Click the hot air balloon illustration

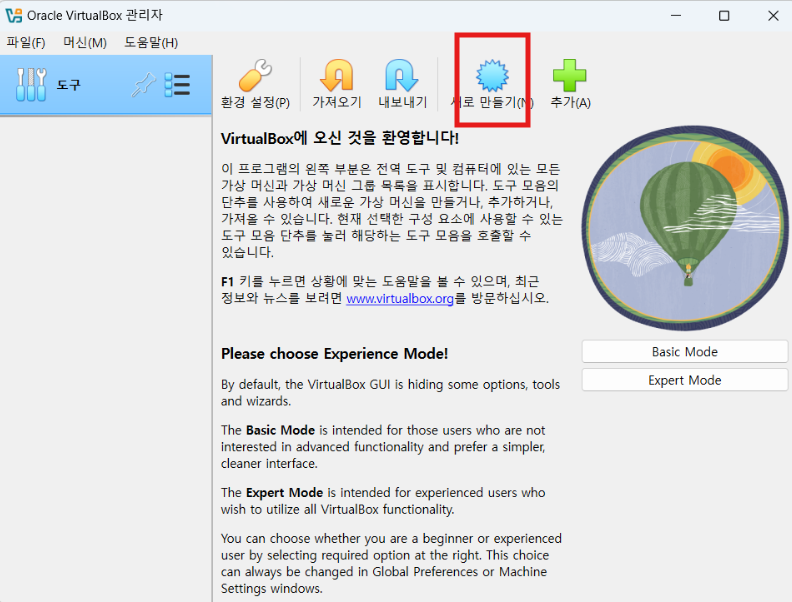(x=685, y=228)
